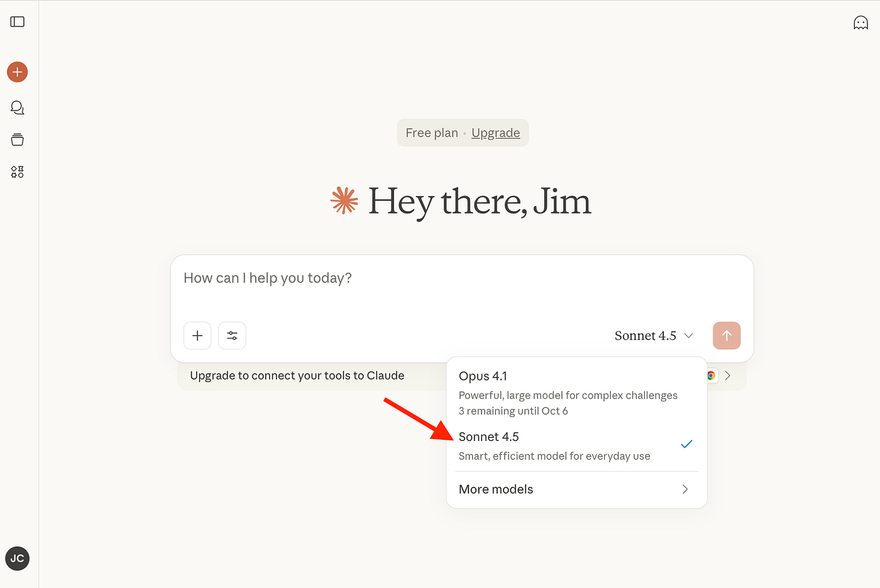
Task: Click Upgrade to connect your tools banner
Action: coord(297,376)
